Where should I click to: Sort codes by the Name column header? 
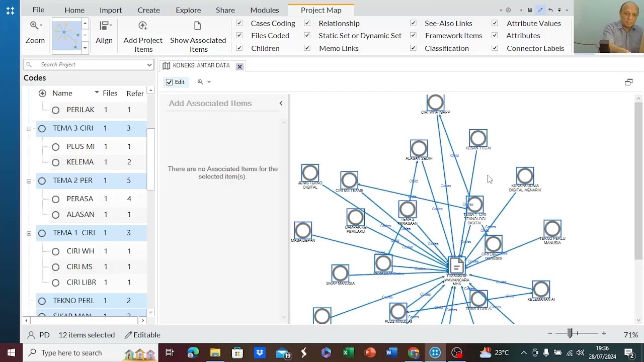click(62, 93)
